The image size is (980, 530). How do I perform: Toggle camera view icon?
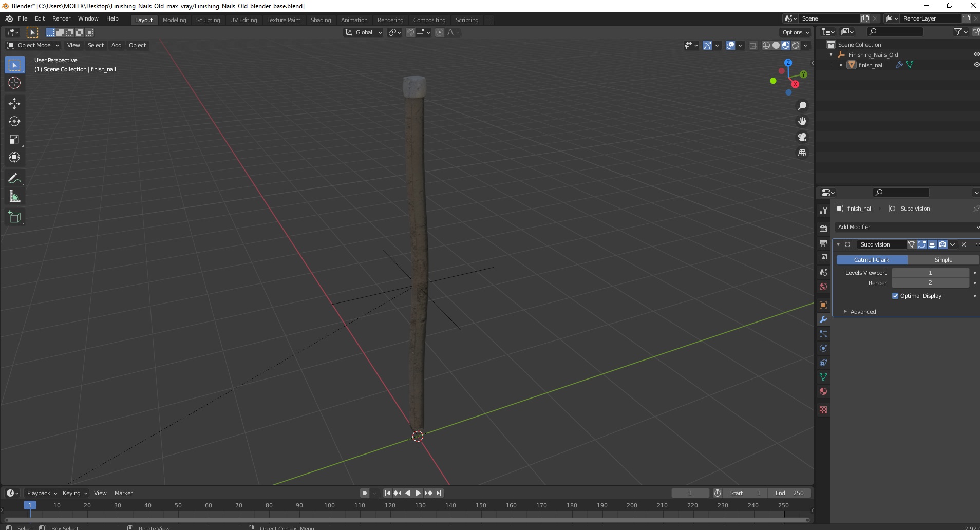click(802, 137)
